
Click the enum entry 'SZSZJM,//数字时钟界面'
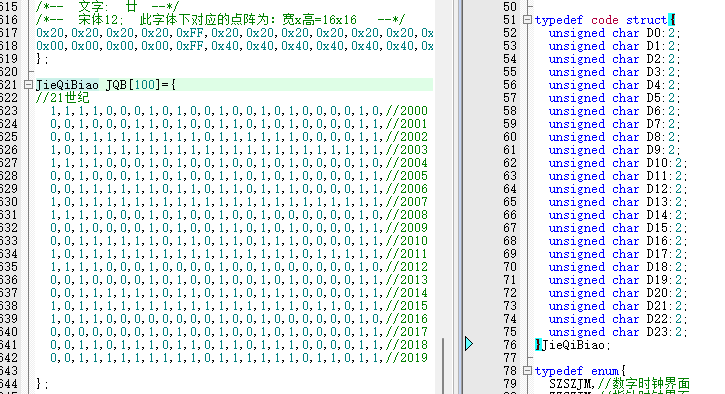pos(619,384)
